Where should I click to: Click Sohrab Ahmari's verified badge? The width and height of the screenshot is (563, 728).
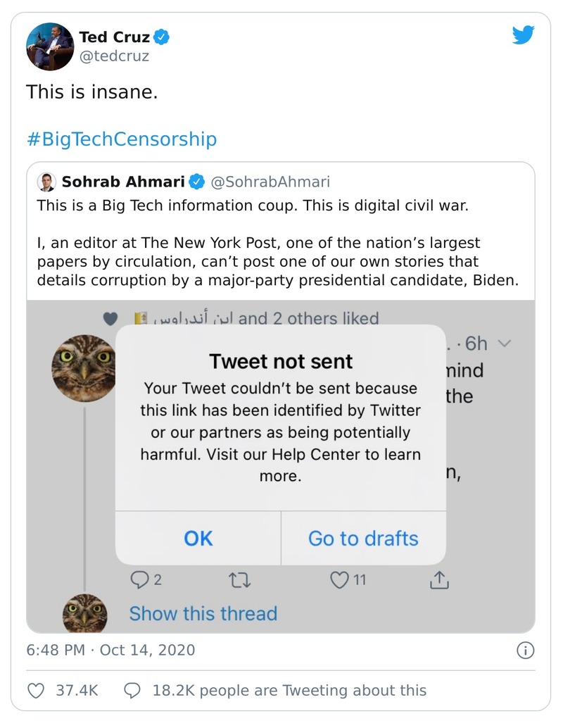tap(198, 182)
